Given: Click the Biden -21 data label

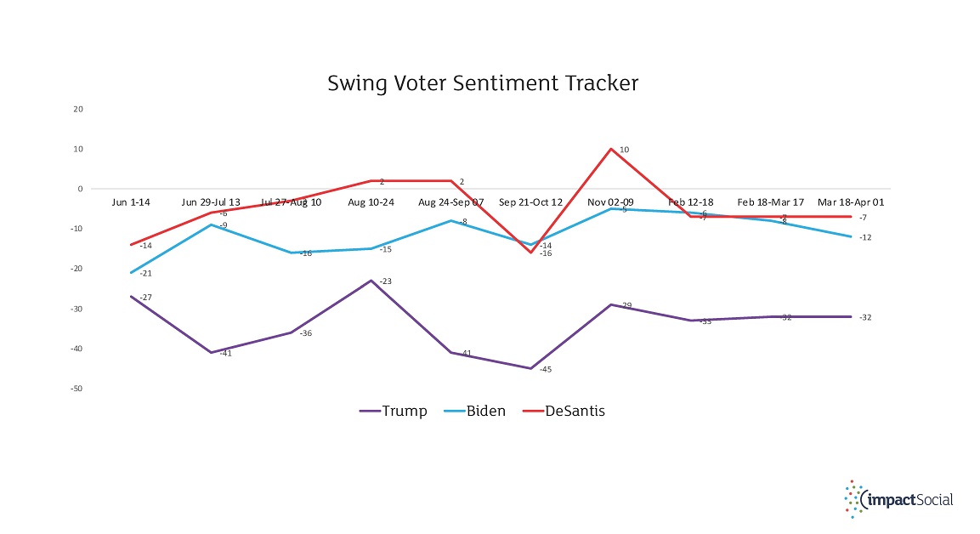Looking at the screenshot, I should click(145, 274).
